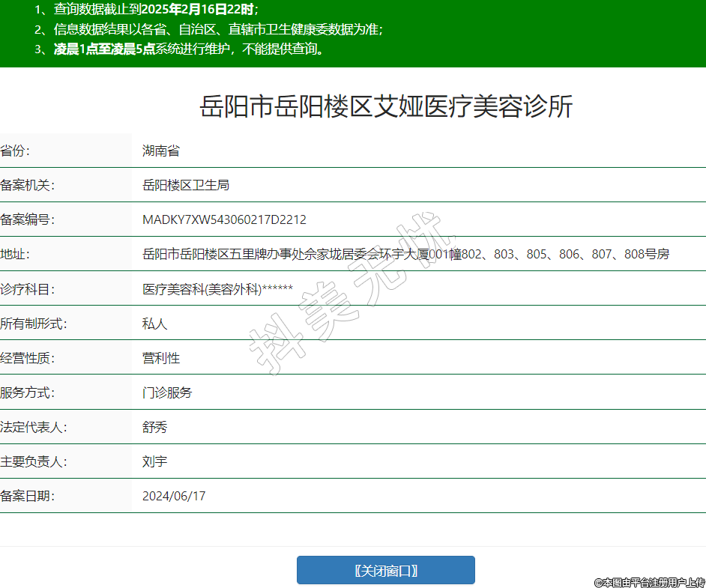The height and width of the screenshot is (588, 706).
Task: Click the address text containing 环宇大厦
Action: (x=405, y=254)
